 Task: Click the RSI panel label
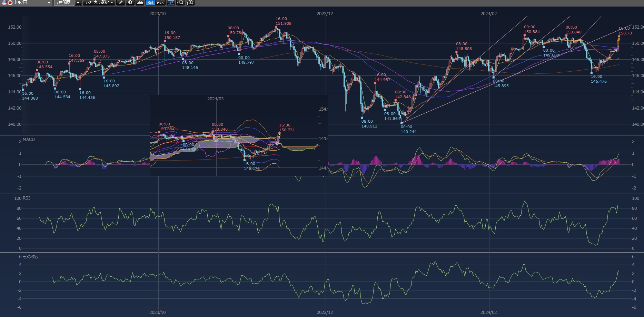click(26, 198)
